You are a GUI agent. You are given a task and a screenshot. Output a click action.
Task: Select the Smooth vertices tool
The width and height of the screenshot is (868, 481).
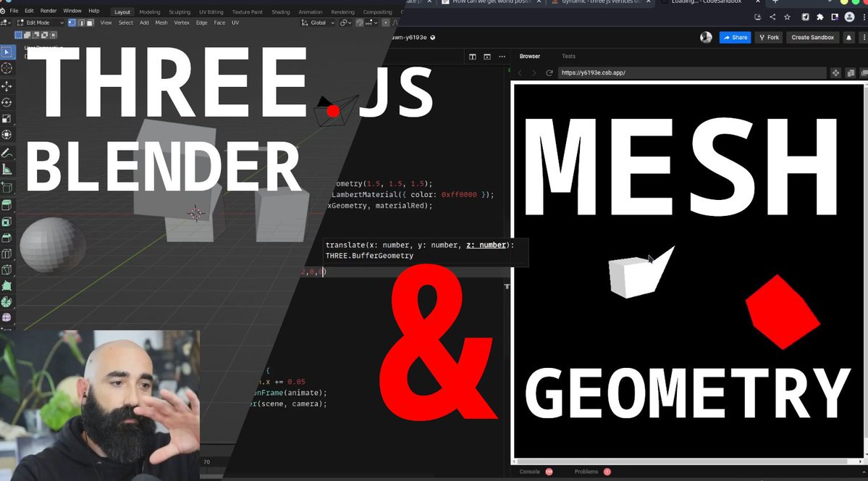pos(7,318)
